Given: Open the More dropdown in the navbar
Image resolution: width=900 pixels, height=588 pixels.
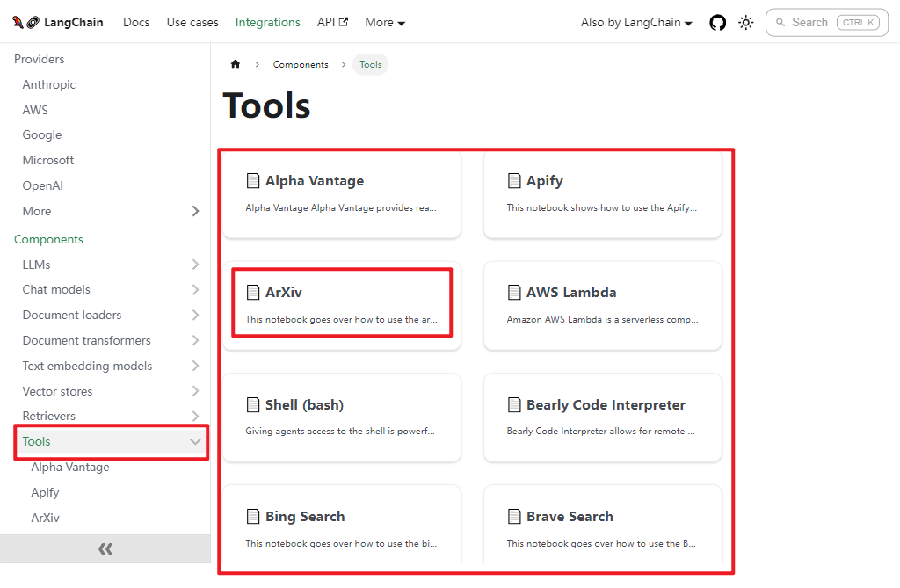Looking at the screenshot, I should (x=385, y=23).
